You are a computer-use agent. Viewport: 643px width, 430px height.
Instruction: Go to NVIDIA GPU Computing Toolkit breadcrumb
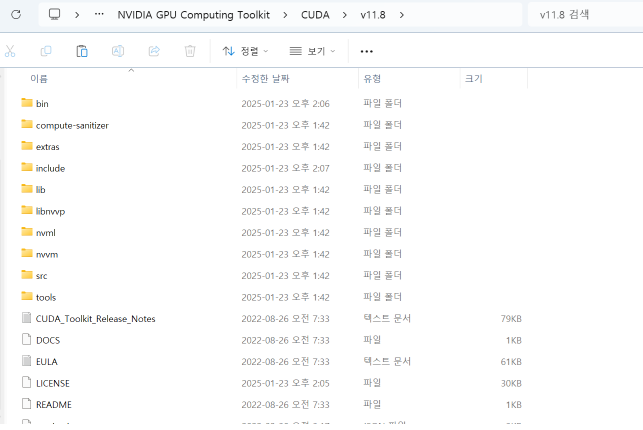coord(194,15)
